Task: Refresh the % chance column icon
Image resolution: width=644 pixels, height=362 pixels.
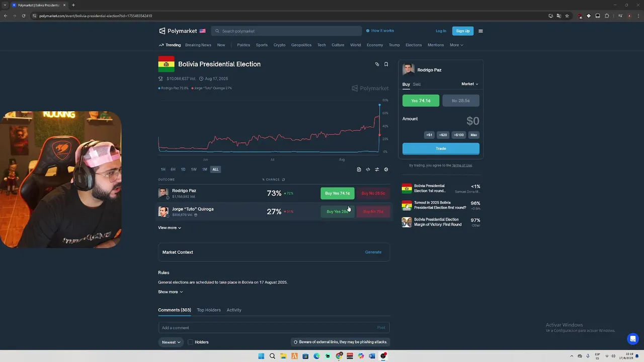Action: (x=283, y=179)
